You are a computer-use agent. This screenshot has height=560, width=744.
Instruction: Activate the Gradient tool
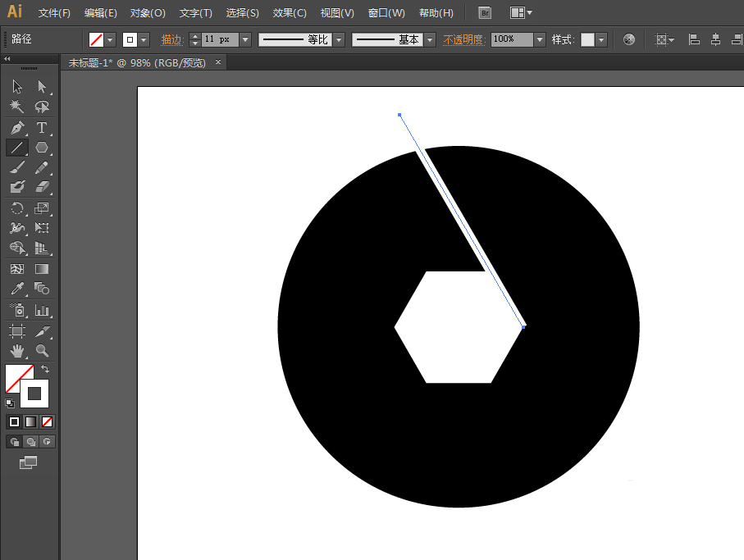click(x=41, y=269)
